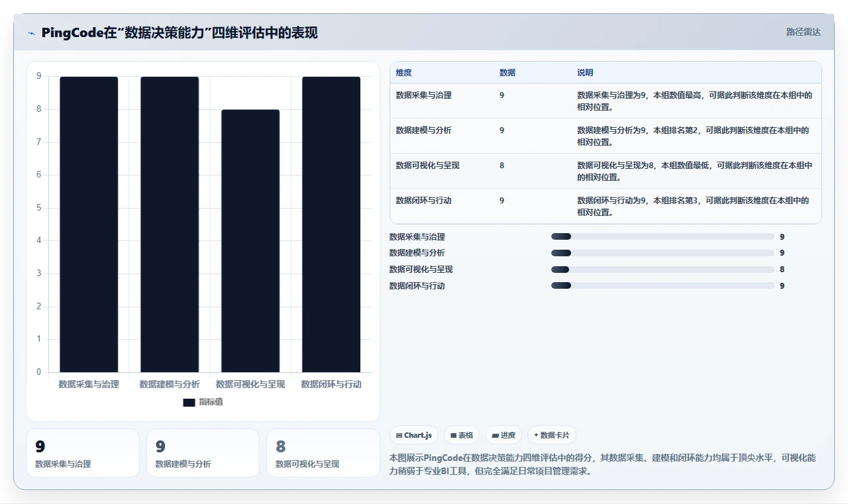This screenshot has height=504, width=848.
Task: Open the 数据可视化与呈现 data card
Action: click(x=323, y=453)
